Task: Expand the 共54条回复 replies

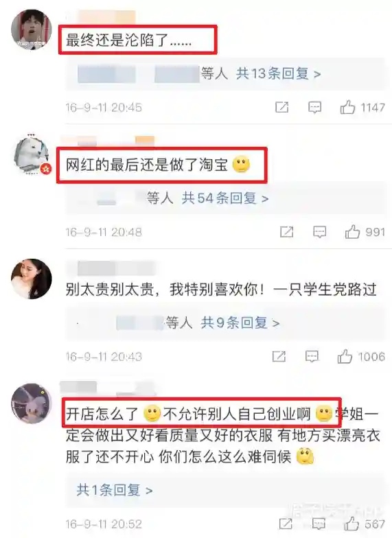Action: point(225,198)
